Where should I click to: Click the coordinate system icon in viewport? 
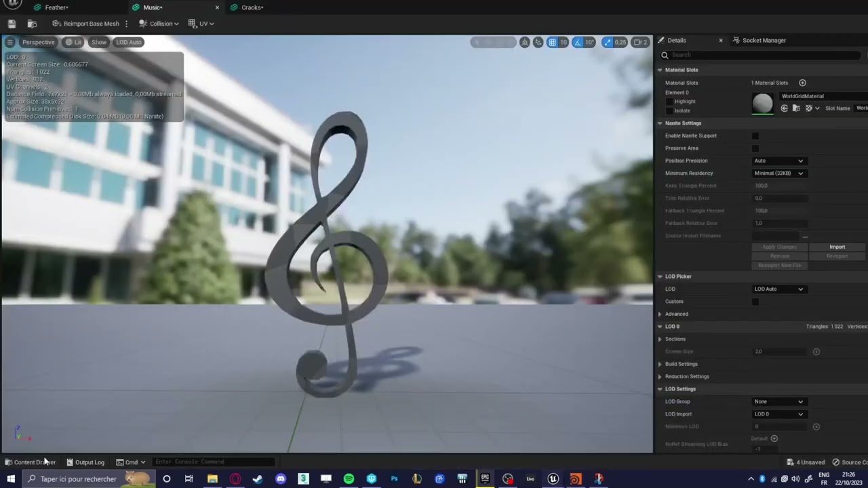click(538, 42)
